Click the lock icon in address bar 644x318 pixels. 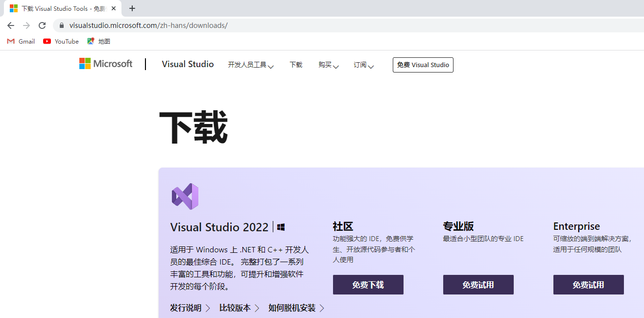point(62,25)
